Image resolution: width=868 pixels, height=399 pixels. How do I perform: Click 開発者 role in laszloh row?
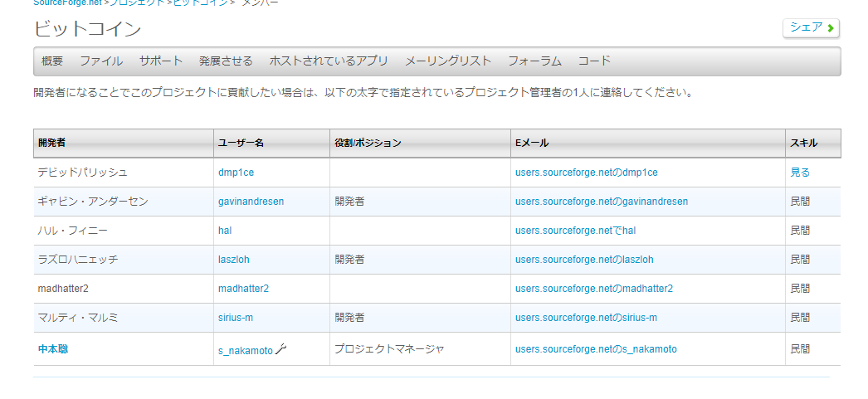(x=349, y=259)
